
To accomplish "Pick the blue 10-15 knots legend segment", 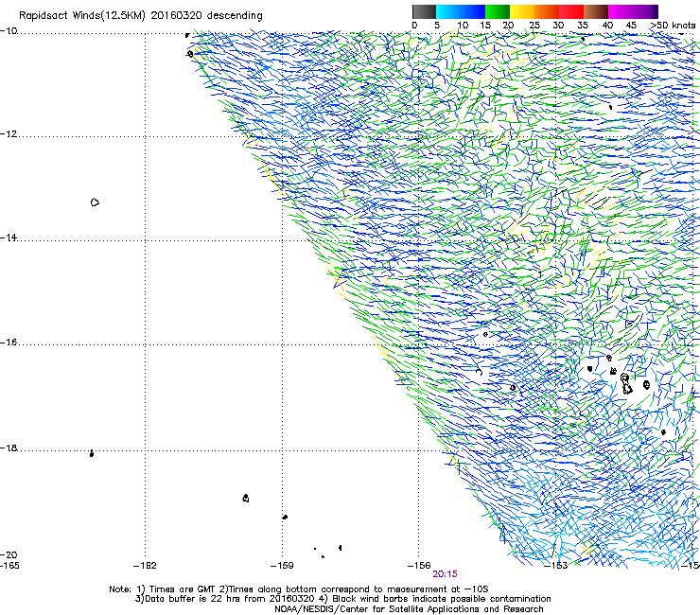I will [x=473, y=11].
